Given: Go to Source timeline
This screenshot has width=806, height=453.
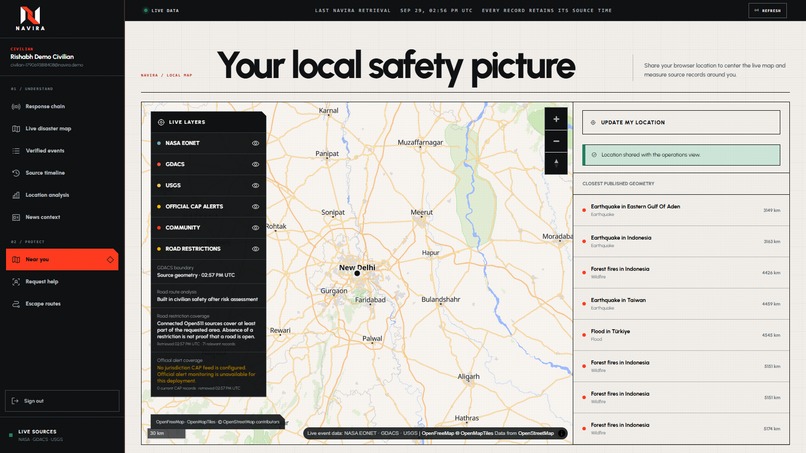Looking at the screenshot, I should 62,173.
